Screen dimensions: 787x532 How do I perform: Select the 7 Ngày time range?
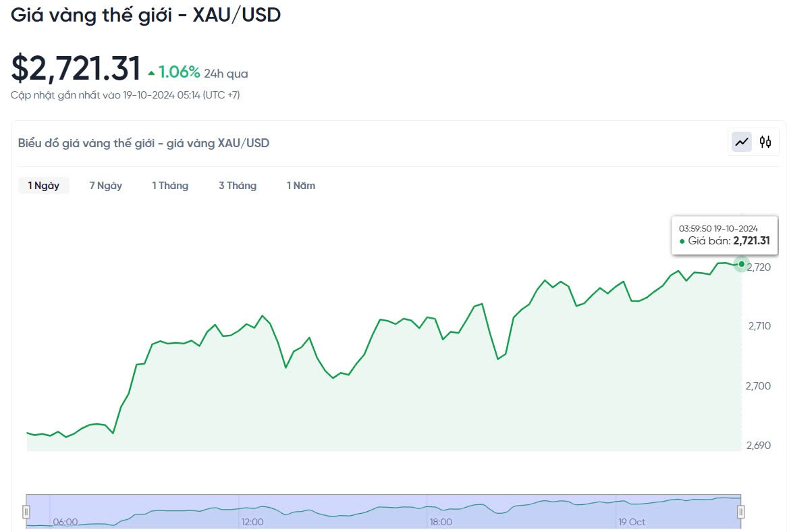pos(106,186)
